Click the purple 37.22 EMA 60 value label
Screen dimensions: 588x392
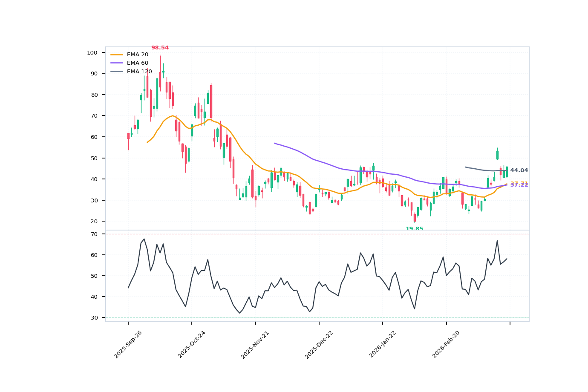[x=519, y=186]
